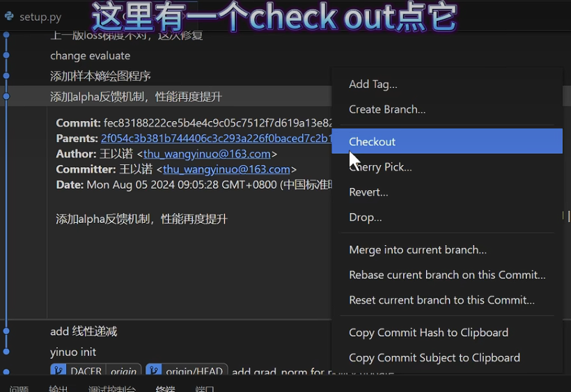The height and width of the screenshot is (392, 571).
Task: Click the Date line 'Mon Aug 05 2024'
Action: click(194, 185)
